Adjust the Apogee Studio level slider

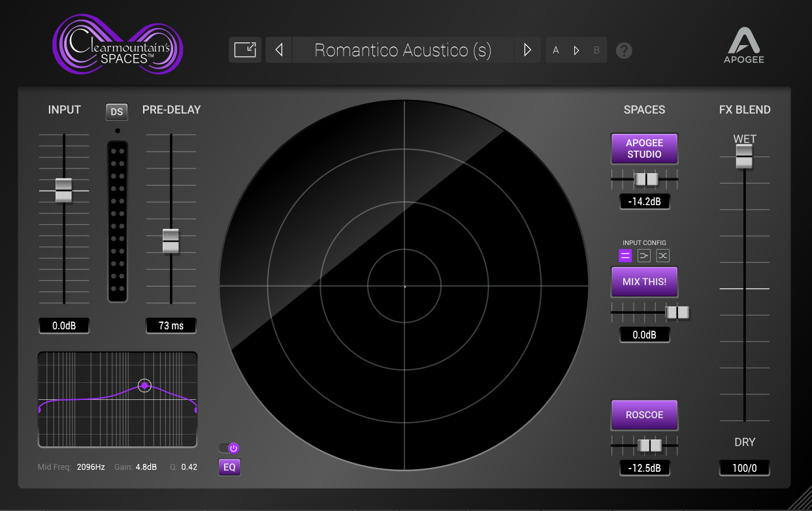tap(647, 179)
